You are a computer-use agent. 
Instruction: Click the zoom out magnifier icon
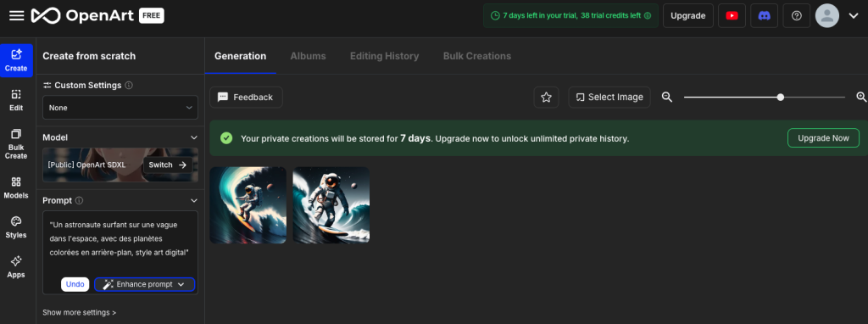tap(667, 97)
